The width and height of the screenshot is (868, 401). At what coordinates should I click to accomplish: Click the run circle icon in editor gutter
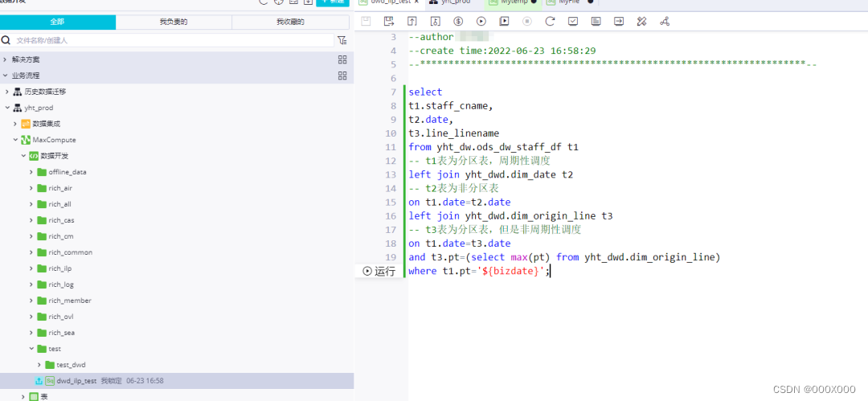pyautogui.click(x=367, y=271)
